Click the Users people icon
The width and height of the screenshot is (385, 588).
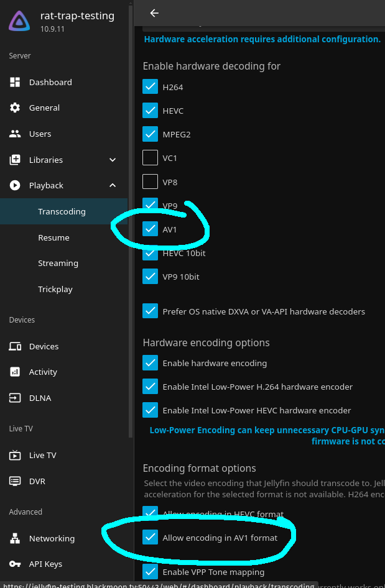16,134
